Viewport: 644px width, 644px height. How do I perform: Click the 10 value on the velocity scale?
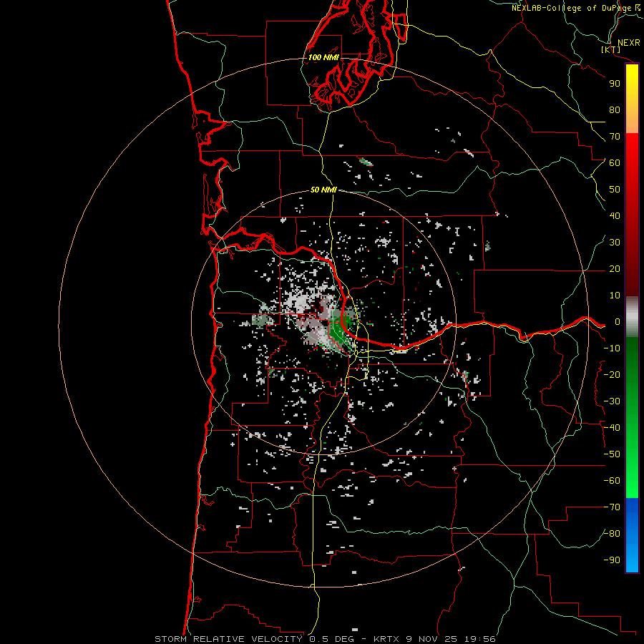[615, 296]
